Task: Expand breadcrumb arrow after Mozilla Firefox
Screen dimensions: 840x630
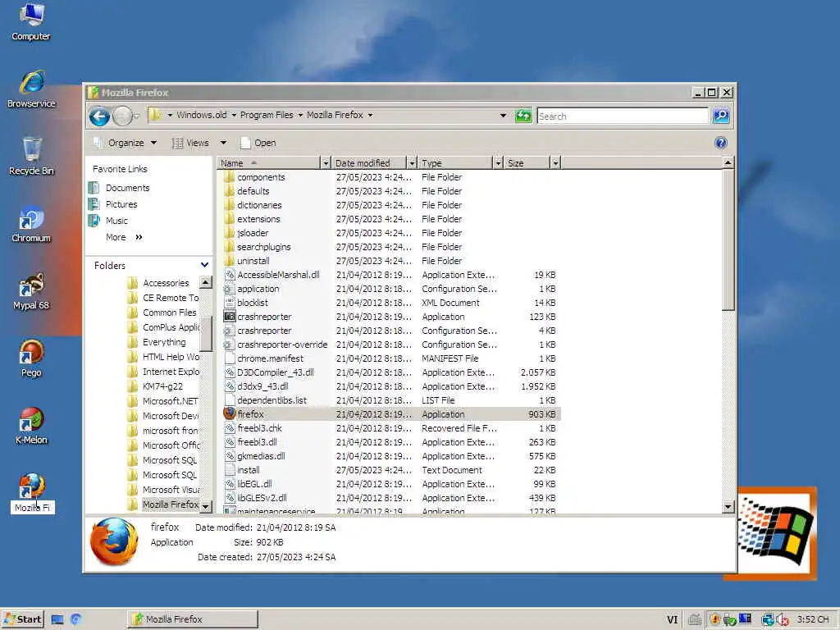Action: tap(370, 115)
